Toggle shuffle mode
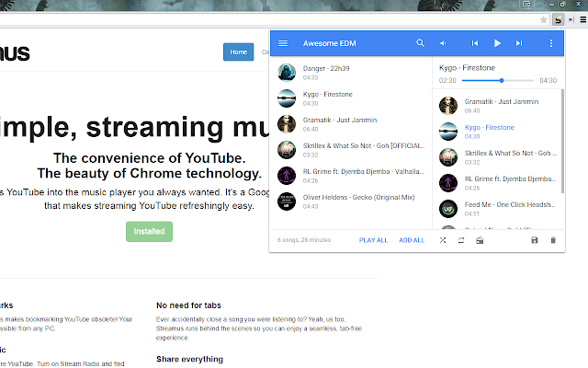 coord(443,240)
